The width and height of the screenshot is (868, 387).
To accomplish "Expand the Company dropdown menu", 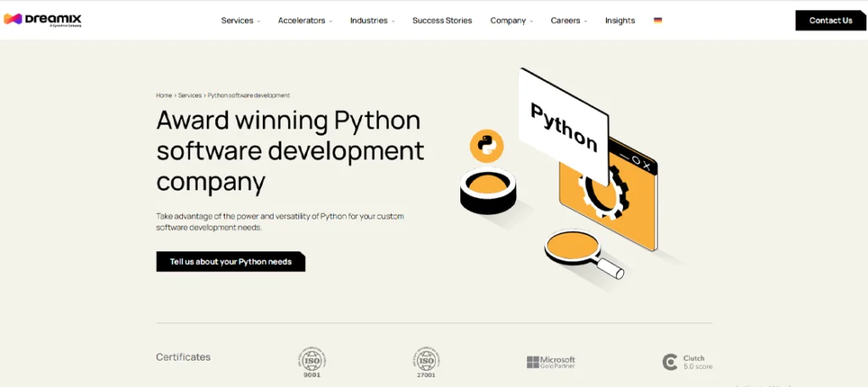I will (511, 20).
